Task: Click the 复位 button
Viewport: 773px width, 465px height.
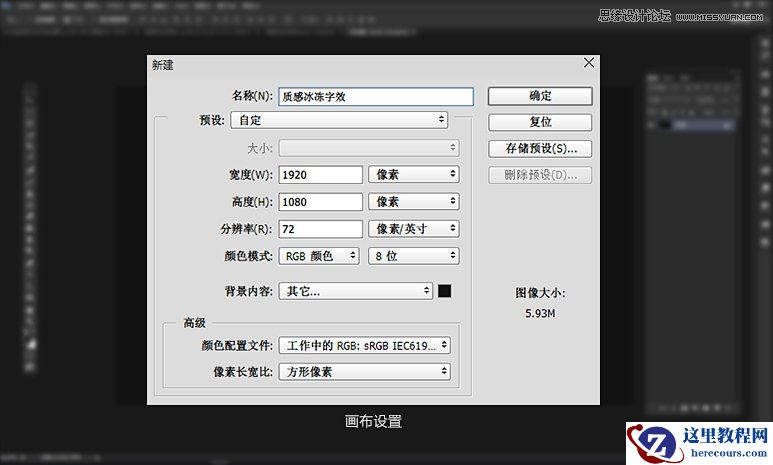Action: (540, 122)
